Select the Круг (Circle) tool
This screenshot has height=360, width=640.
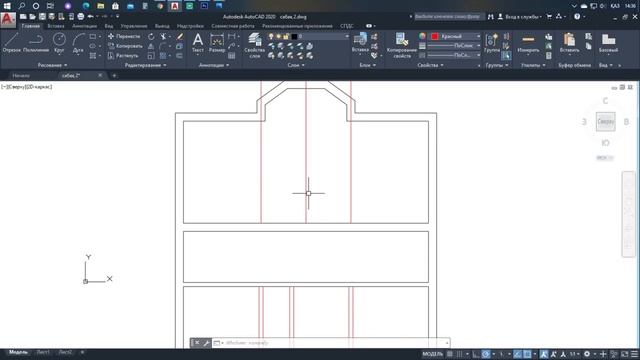coord(59,43)
